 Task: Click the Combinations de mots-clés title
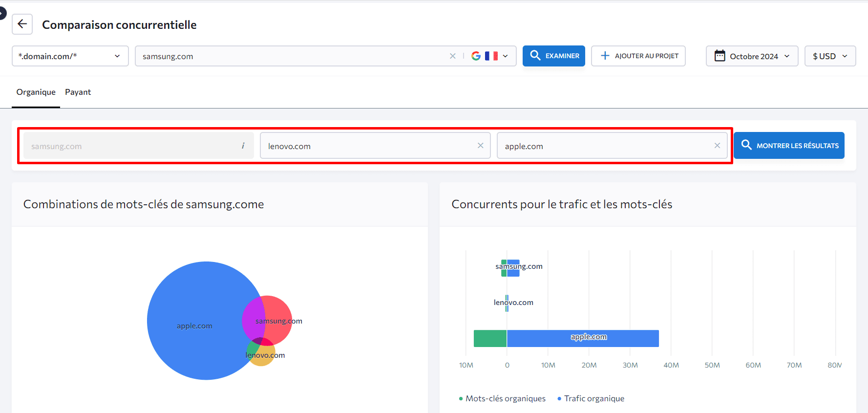[144, 204]
